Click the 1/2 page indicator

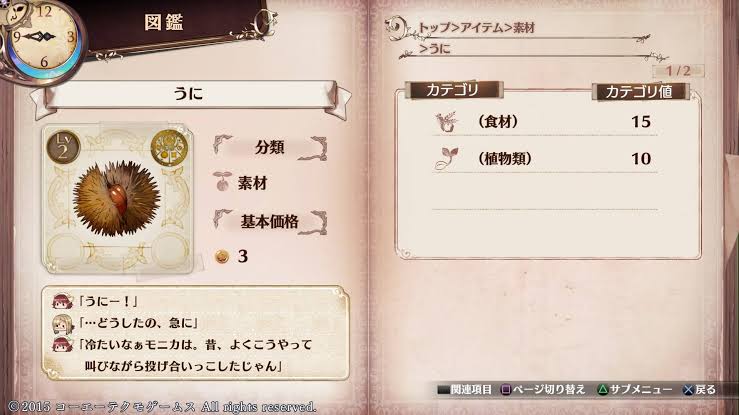(678, 71)
